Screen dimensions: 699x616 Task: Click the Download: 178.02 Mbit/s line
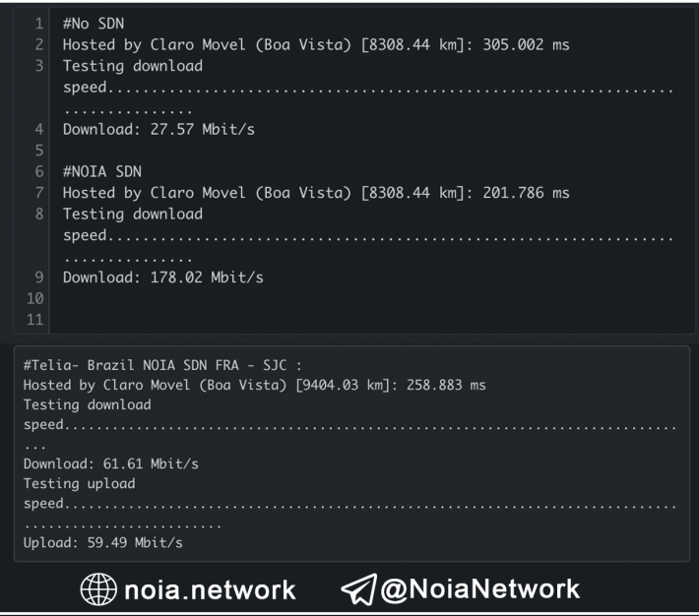[x=163, y=277]
